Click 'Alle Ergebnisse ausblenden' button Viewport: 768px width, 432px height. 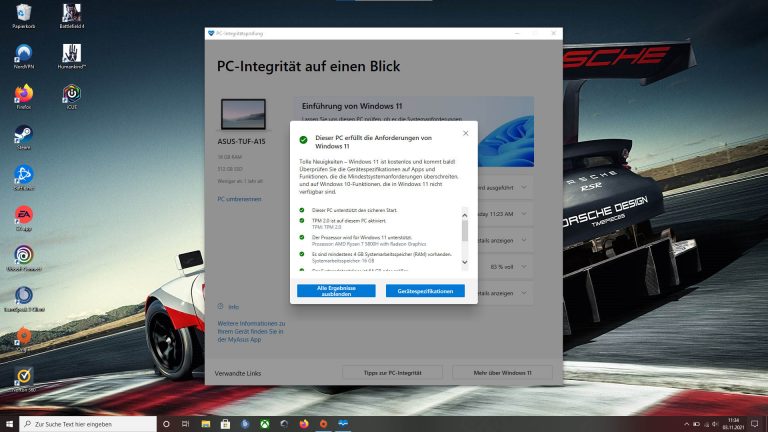coord(336,291)
